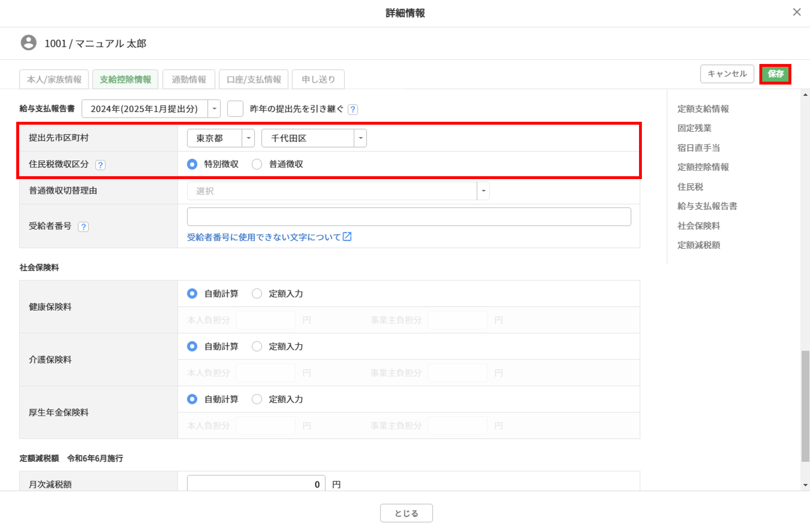Click the 厚生年金保険料 本人負担分 field
The height and width of the screenshot is (532, 810).
click(x=266, y=426)
